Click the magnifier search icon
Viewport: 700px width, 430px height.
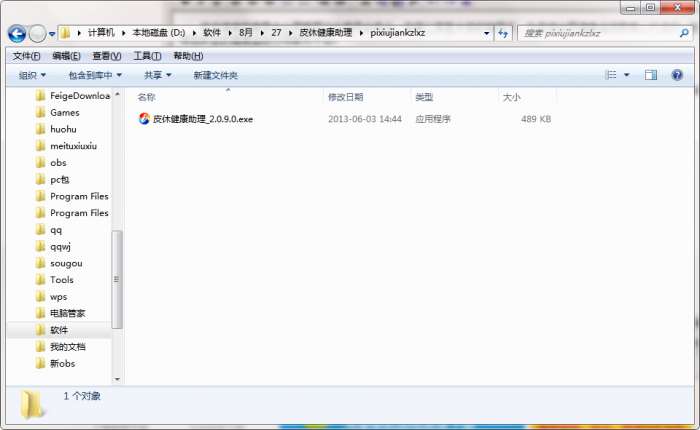click(684, 33)
